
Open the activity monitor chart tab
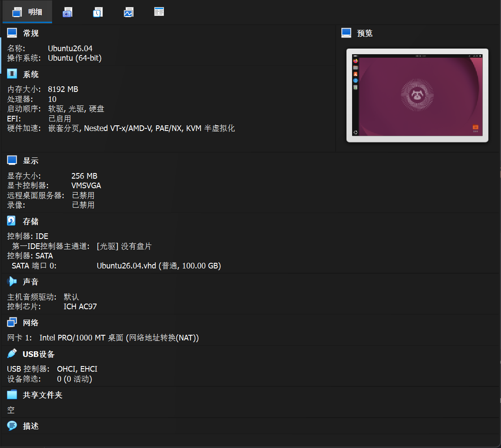[x=129, y=12]
